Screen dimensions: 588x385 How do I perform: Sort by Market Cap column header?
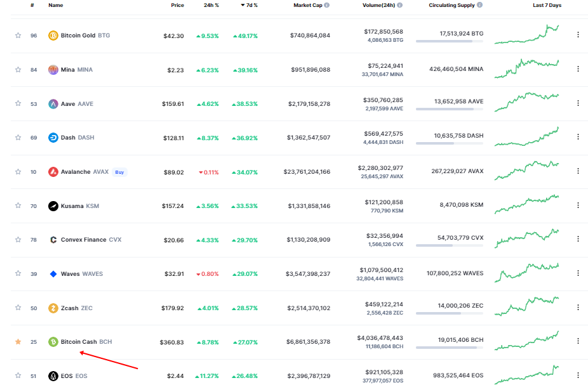coord(307,5)
